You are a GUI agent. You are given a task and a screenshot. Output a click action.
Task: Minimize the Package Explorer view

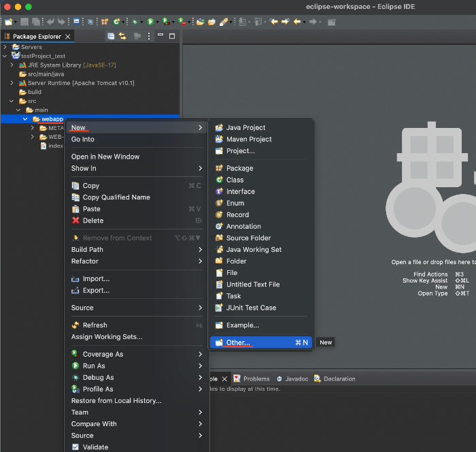(160, 35)
